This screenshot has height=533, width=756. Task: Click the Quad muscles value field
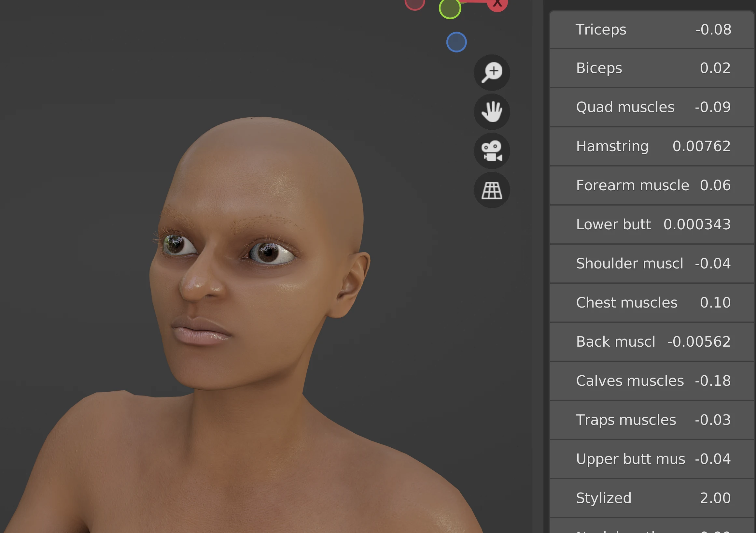click(651, 108)
